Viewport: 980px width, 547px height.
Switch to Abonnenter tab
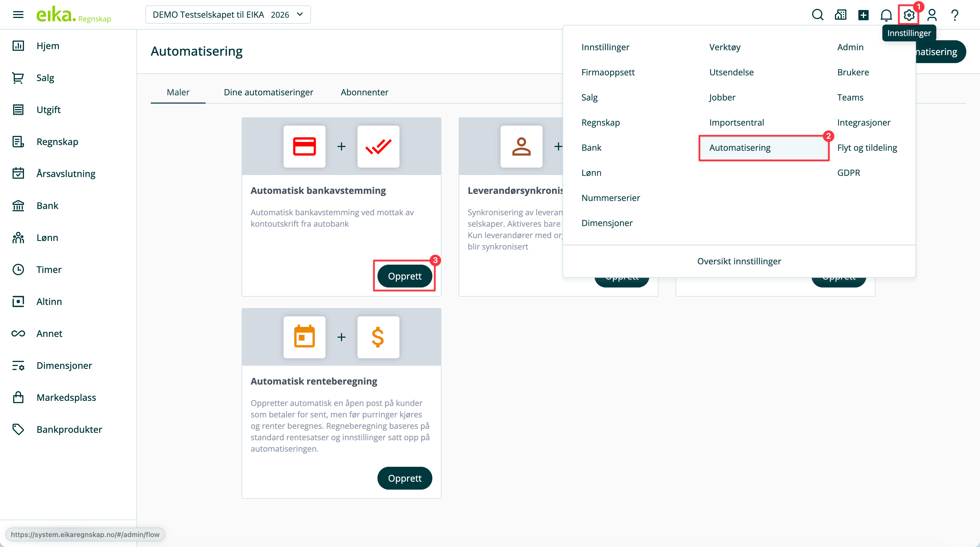(364, 92)
